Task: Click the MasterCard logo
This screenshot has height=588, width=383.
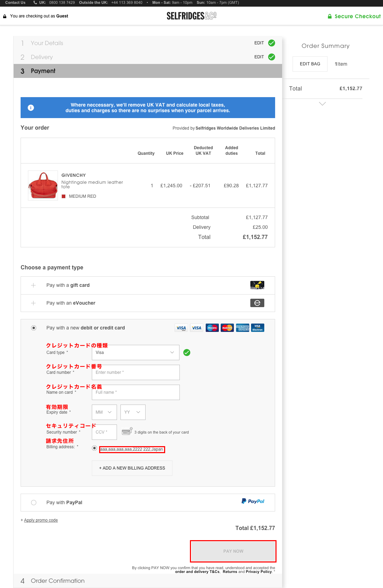Action: point(227,328)
